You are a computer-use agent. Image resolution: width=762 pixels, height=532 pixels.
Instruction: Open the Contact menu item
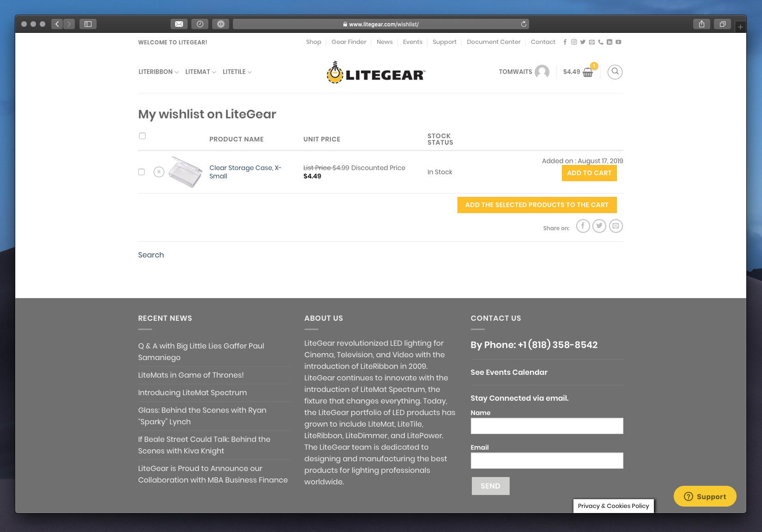tap(543, 42)
